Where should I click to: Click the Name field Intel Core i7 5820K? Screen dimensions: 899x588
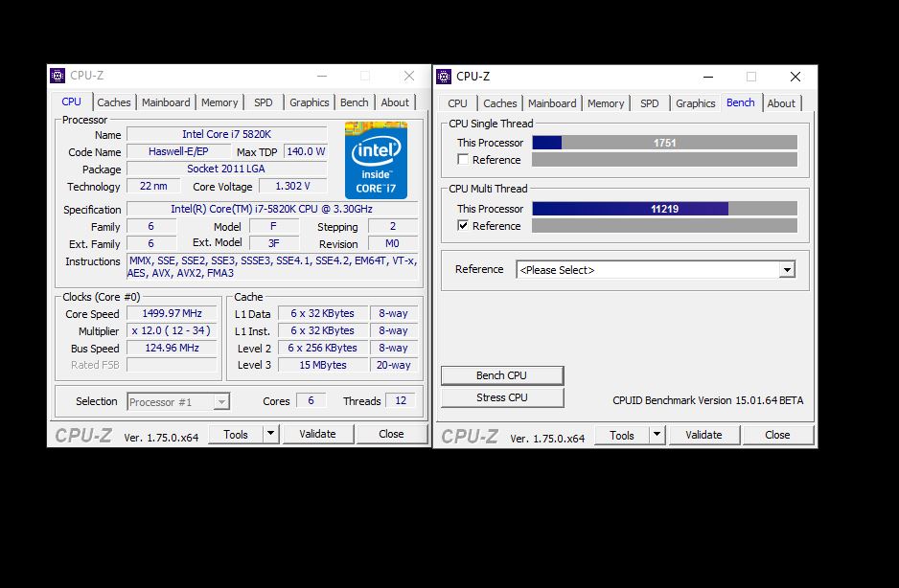coord(227,134)
